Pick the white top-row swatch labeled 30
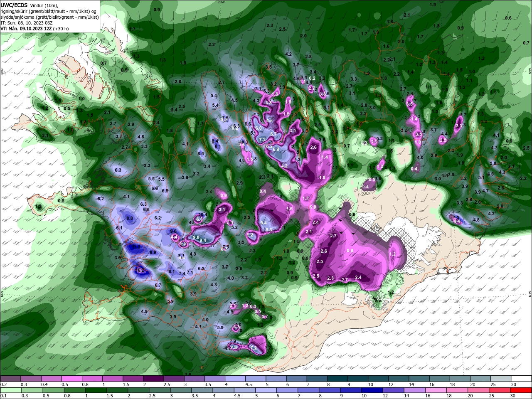 [x=522, y=379]
